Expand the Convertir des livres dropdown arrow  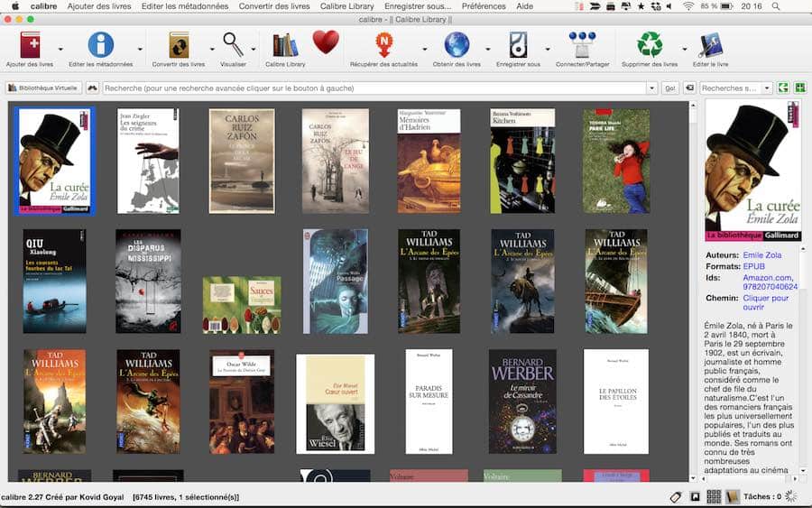pos(212,50)
